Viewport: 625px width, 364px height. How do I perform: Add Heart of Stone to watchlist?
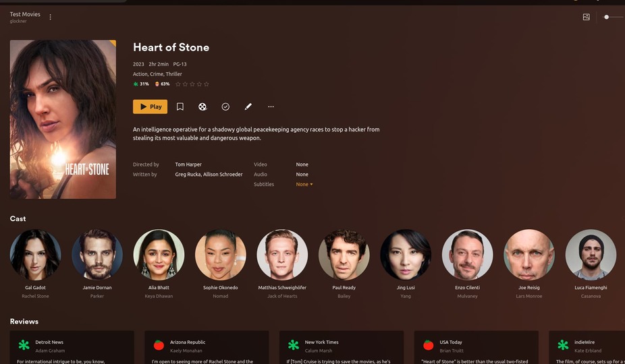[x=180, y=107]
